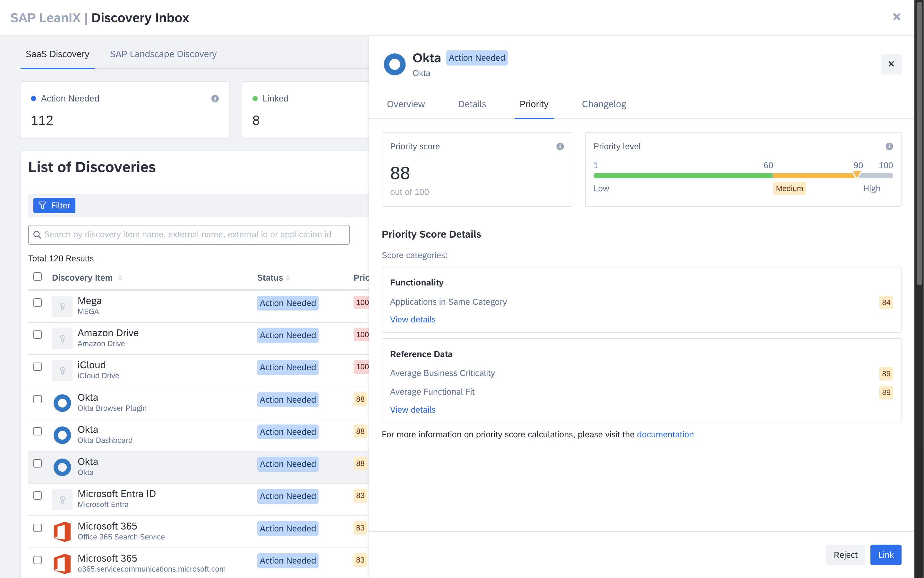Click the Okta Dashboard row name
The height and width of the screenshot is (578, 924).
pyautogui.click(x=88, y=430)
